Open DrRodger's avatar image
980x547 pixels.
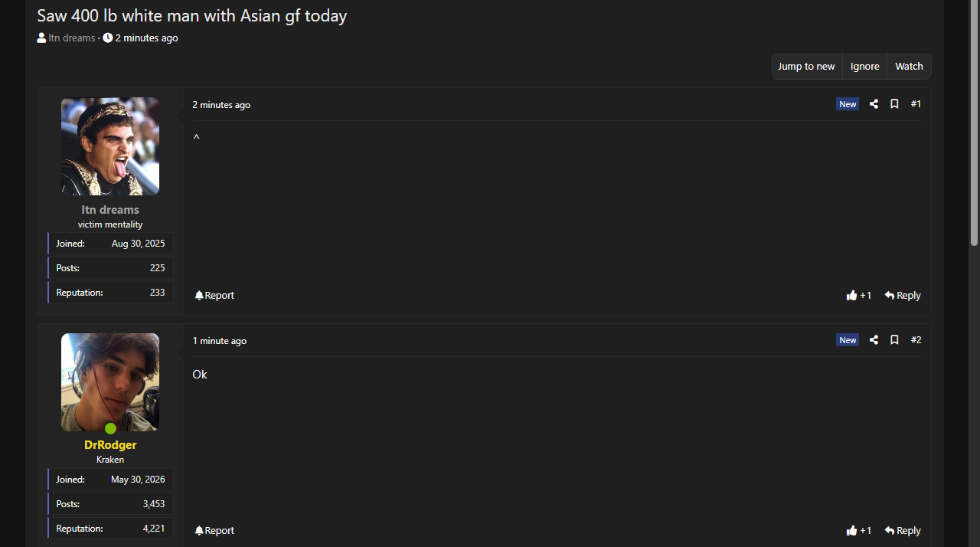point(110,382)
